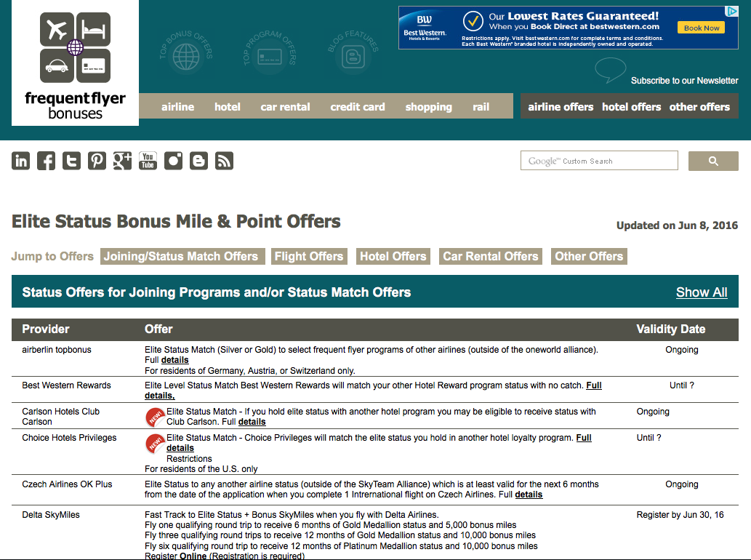This screenshot has height=560, width=751.
Task: Click the NEW badge on Carlson offer
Action: click(x=155, y=417)
